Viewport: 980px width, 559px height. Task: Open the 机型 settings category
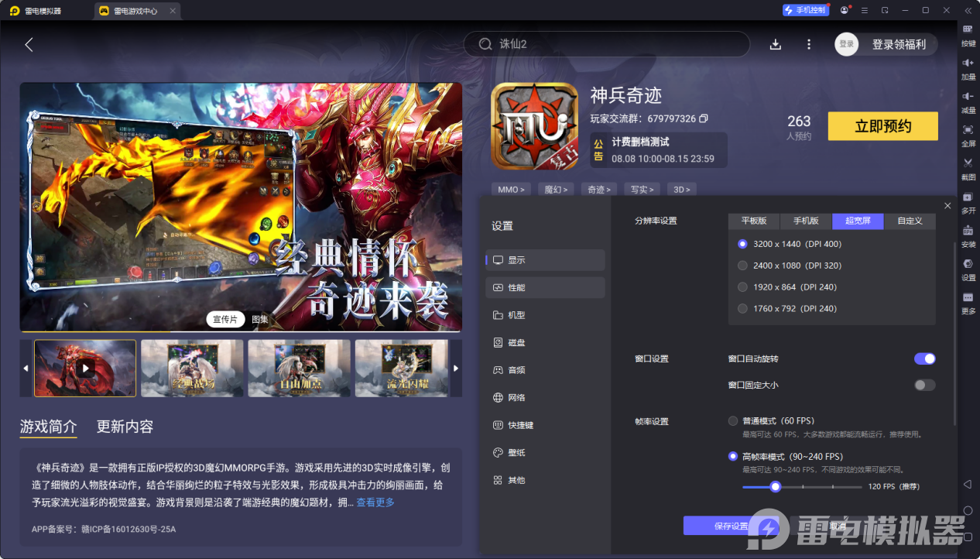click(546, 315)
